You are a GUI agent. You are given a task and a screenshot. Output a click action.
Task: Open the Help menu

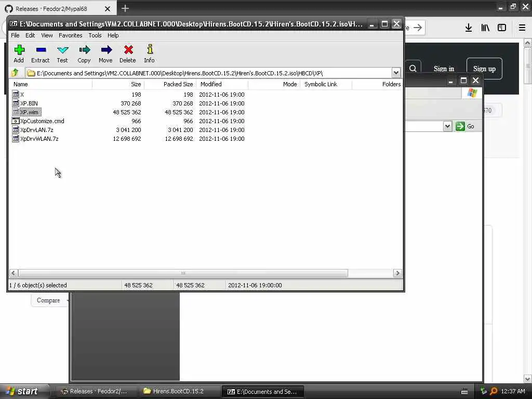point(113,35)
